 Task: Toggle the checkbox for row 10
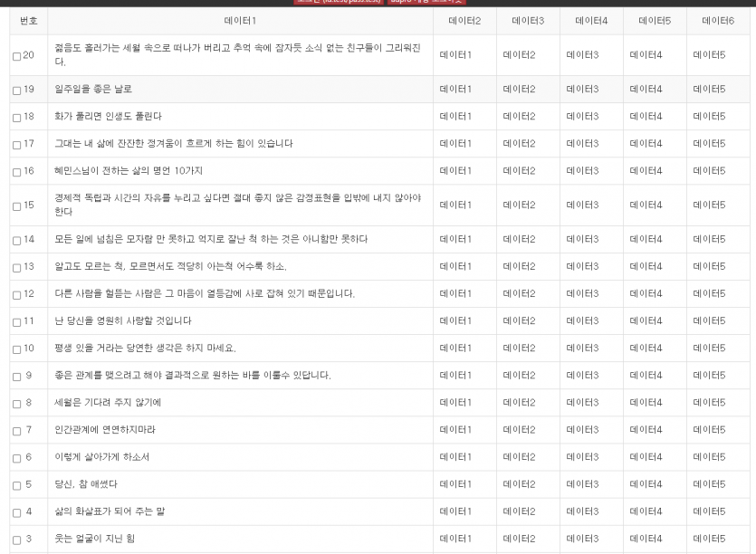pyautogui.click(x=17, y=349)
